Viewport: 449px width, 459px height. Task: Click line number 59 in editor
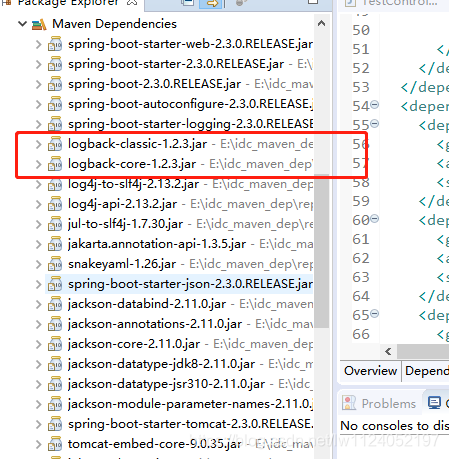[361, 201]
